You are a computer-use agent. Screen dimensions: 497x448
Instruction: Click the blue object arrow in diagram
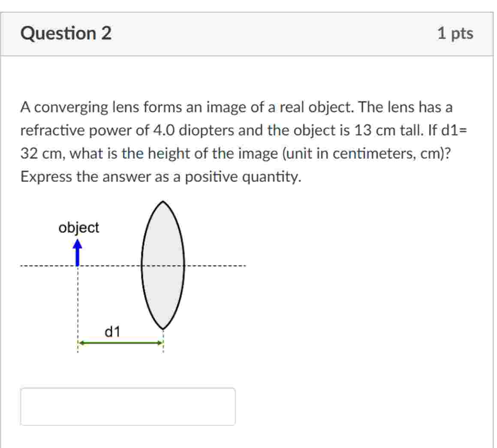click(77, 253)
